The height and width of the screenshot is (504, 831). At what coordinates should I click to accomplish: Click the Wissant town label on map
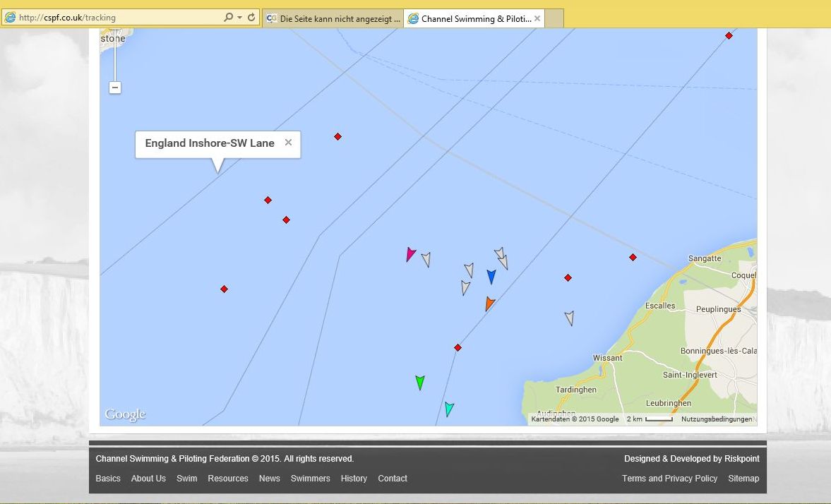[x=607, y=358]
